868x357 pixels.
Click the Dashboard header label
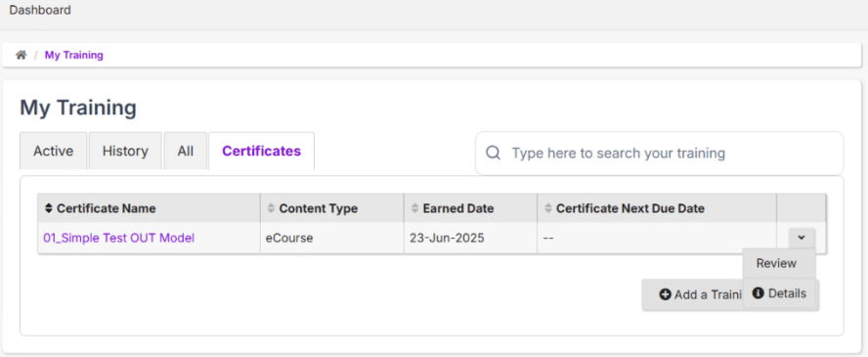pos(40,10)
